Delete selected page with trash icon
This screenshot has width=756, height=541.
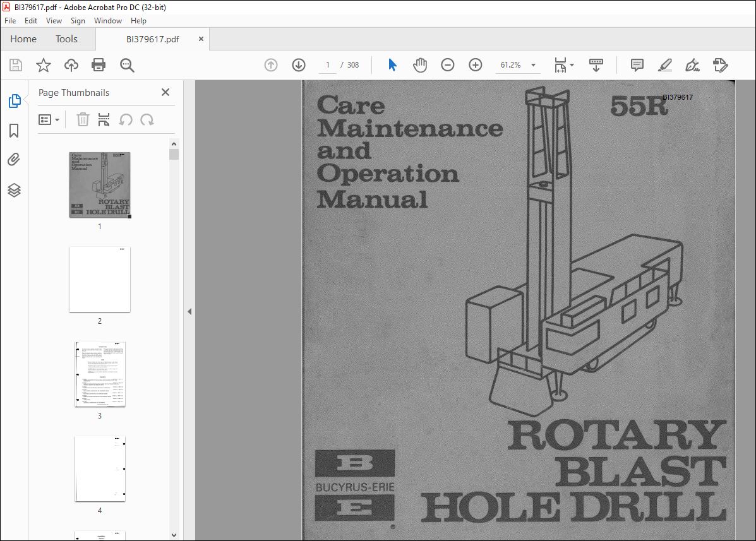[83, 119]
